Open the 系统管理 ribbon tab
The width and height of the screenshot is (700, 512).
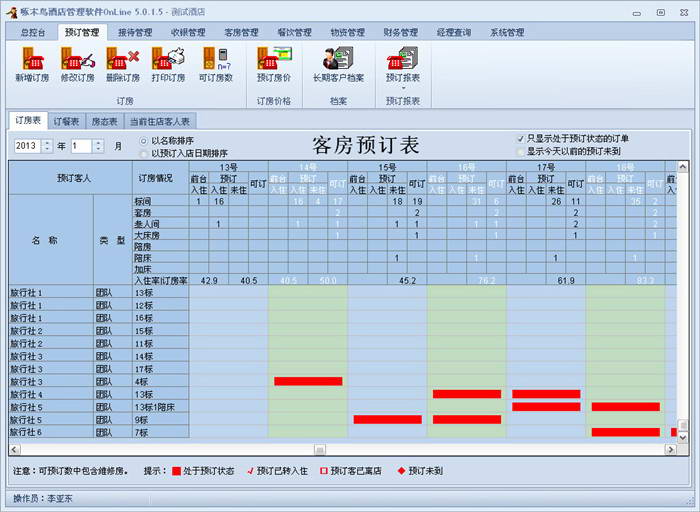(x=507, y=33)
